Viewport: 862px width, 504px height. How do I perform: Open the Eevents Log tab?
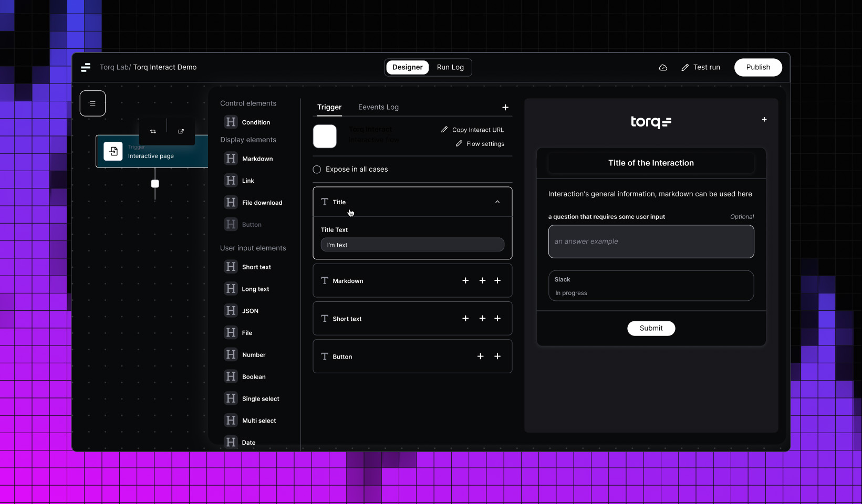coord(378,107)
